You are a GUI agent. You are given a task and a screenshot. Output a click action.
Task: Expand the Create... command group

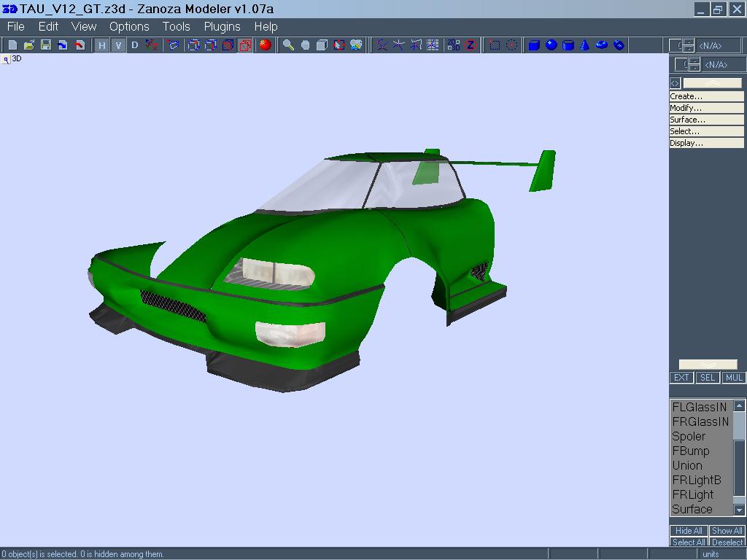pyautogui.click(x=705, y=96)
